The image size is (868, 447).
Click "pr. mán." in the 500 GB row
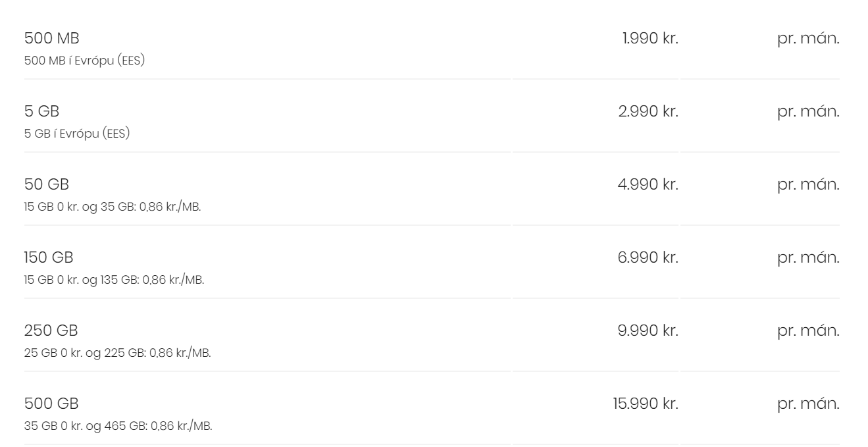coord(807,404)
